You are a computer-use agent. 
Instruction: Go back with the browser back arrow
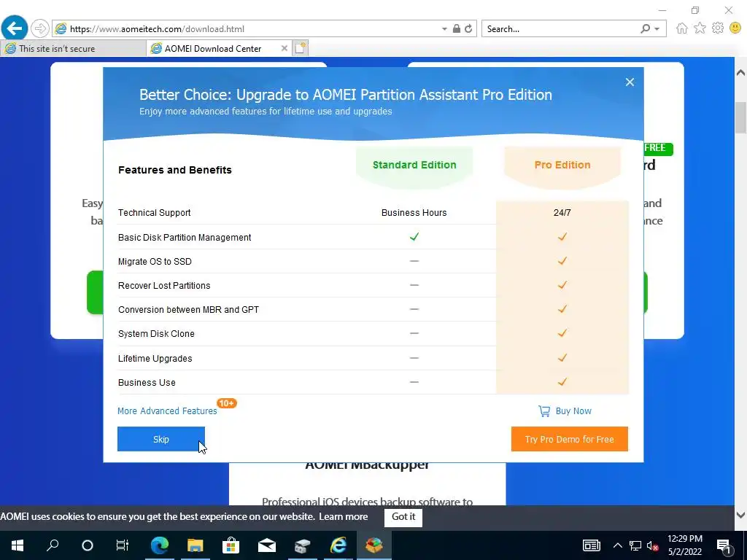click(x=15, y=28)
